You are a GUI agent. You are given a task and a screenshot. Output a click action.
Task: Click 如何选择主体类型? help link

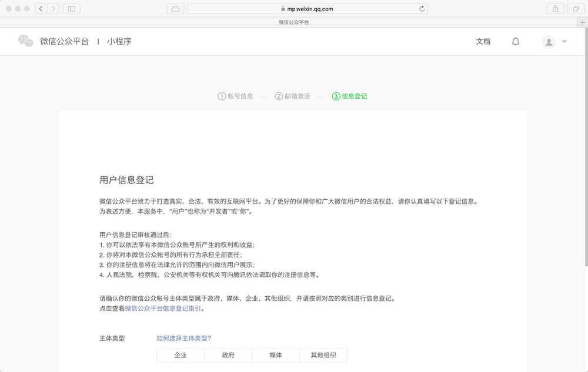point(183,338)
